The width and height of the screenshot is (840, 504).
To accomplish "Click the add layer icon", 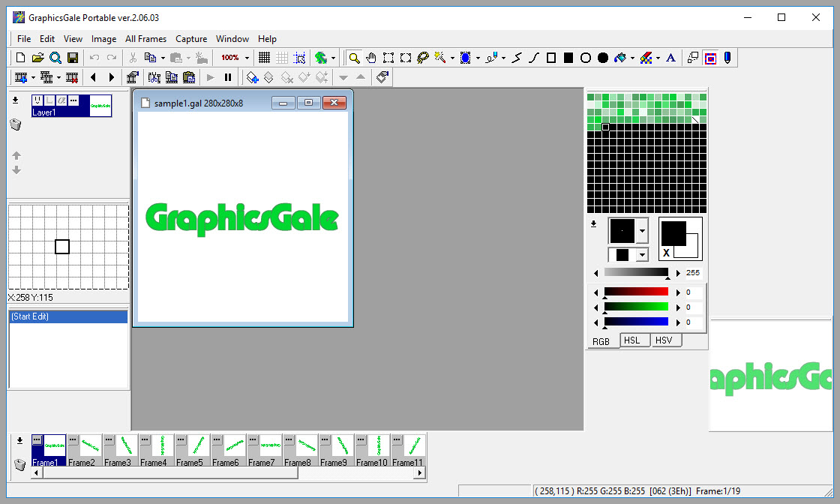I will [252, 78].
